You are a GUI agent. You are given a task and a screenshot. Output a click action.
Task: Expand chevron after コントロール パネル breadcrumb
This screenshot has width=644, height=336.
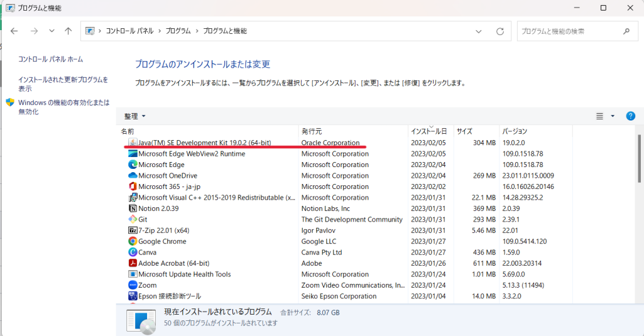pyautogui.click(x=160, y=31)
